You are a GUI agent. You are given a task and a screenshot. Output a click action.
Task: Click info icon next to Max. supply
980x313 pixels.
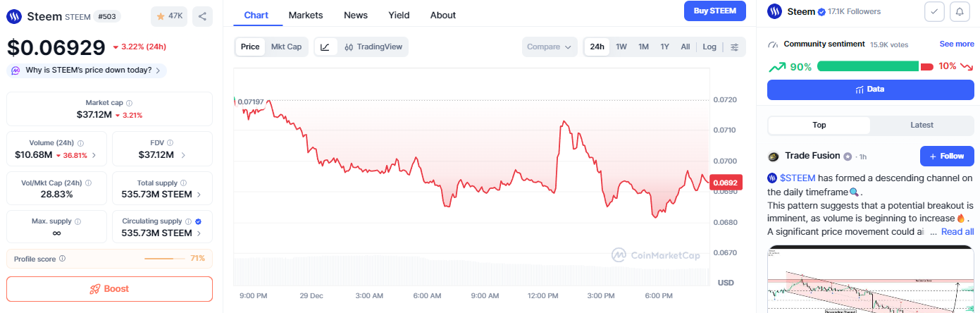point(77,221)
